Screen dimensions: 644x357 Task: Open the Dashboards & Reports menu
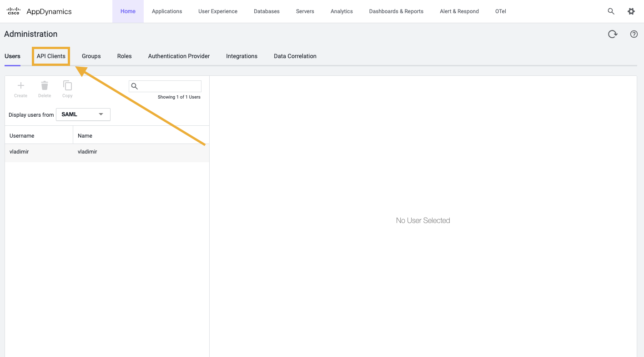click(x=396, y=11)
